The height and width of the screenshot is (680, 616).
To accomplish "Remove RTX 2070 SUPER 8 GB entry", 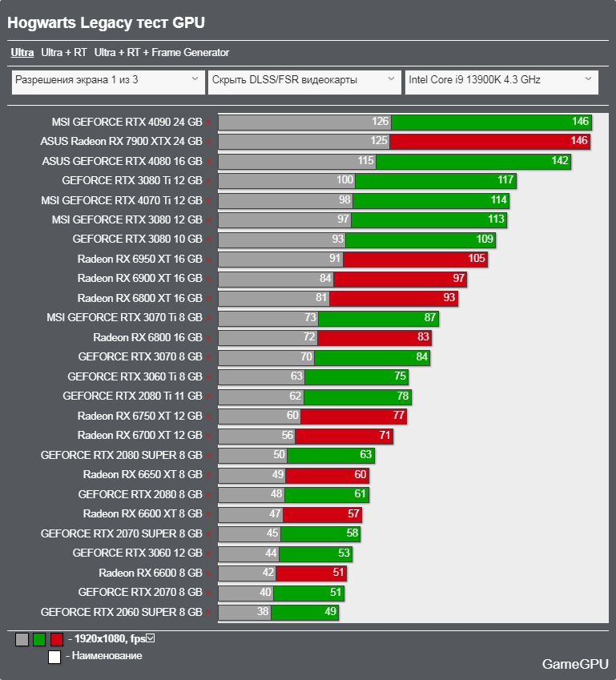I will click(x=208, y=534).
